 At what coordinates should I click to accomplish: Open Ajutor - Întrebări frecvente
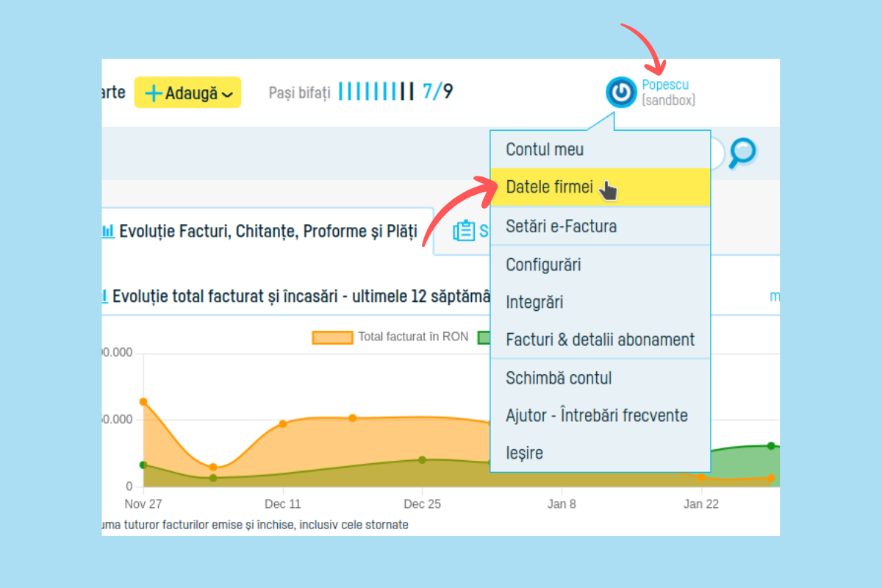click(x=596, y=415)
